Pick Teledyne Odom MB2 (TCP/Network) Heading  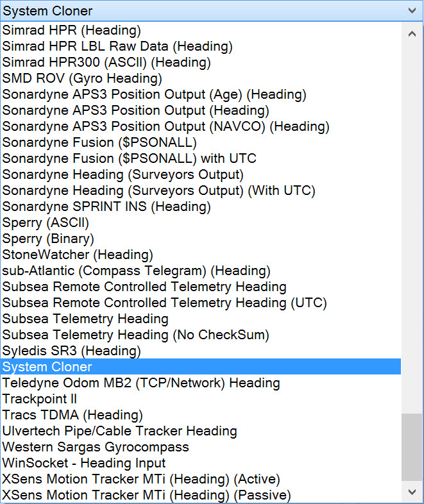pos(141,383)
